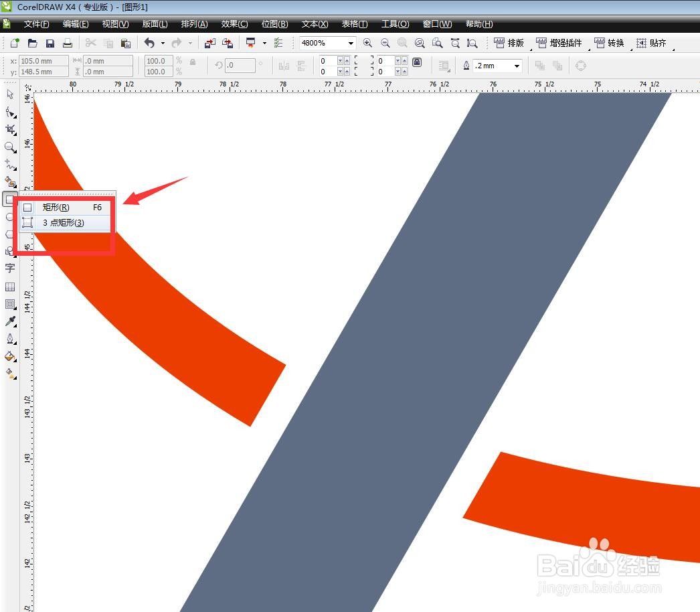700x612 pixels.
Task: Click the 排版 plugin button
Action: pos(509,43)
